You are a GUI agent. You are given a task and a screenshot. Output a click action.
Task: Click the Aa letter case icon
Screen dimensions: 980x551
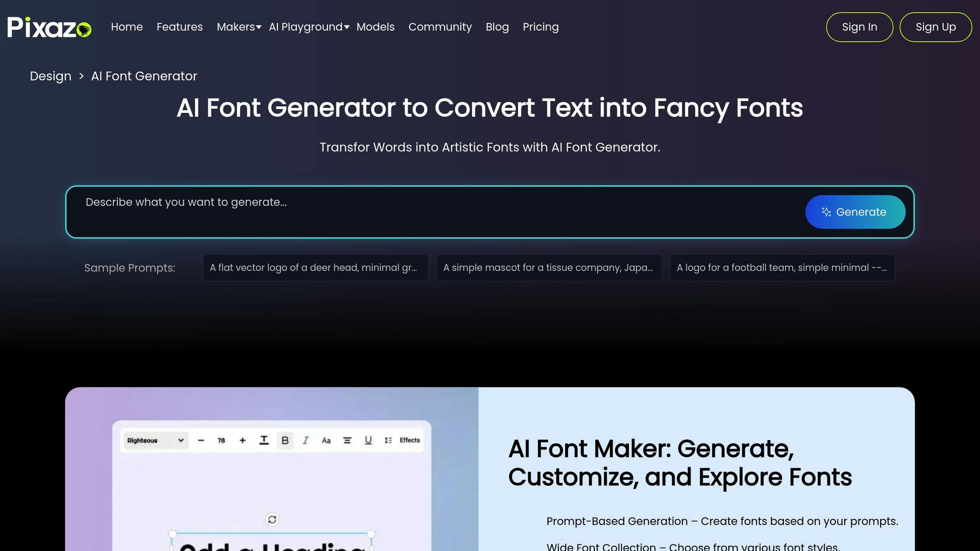tap(326, 440)
